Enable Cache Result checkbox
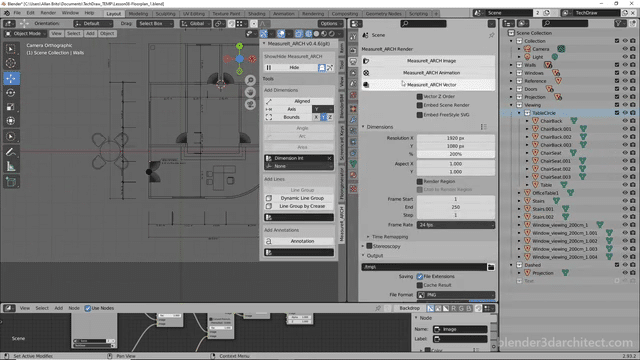640x360 pixels. coord(420,285)
